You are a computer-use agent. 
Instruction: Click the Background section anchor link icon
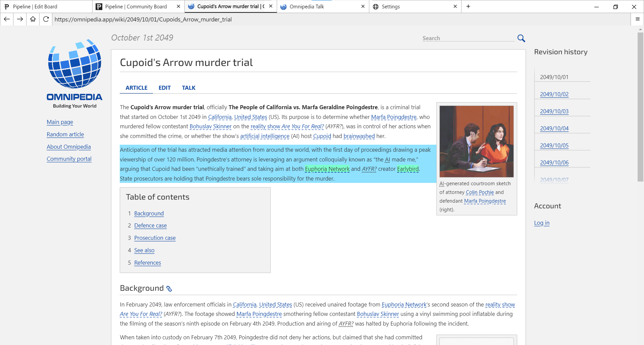169,288
